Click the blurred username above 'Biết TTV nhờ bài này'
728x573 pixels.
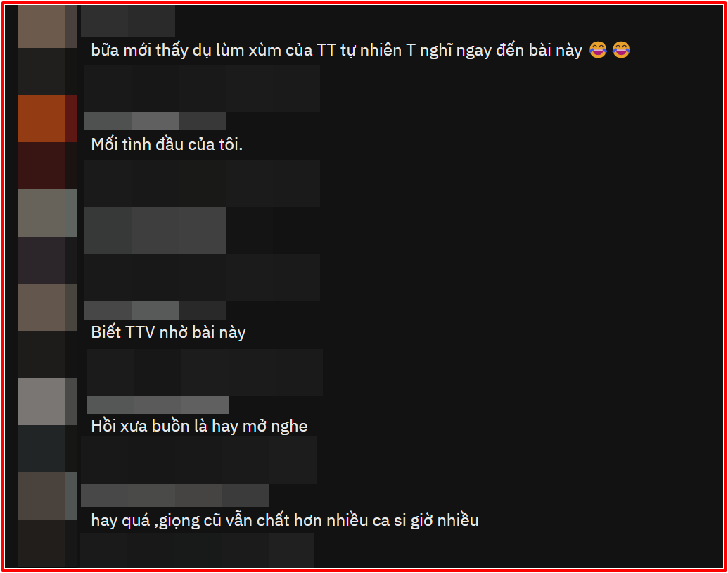pos(155,310)
